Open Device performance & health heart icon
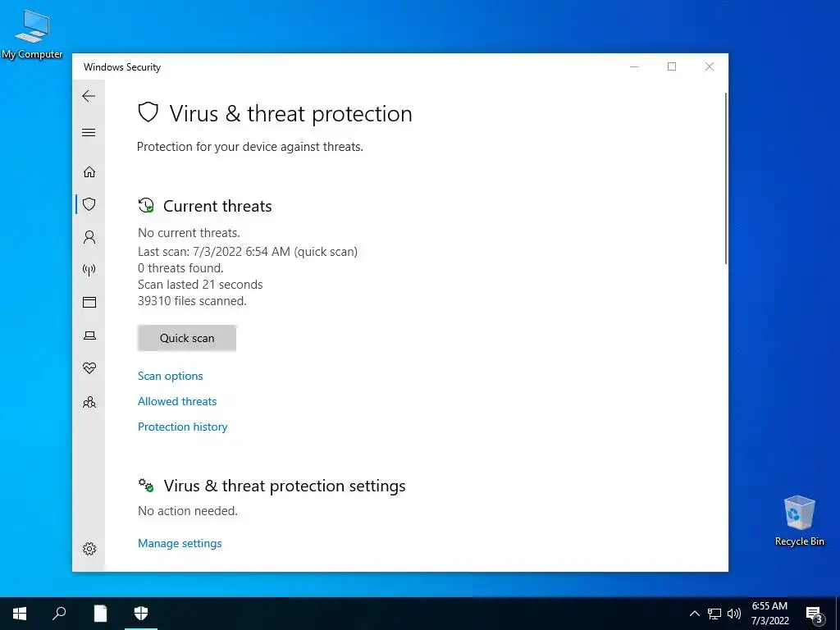Screen dimensions: 840x630 click(89, 368)
